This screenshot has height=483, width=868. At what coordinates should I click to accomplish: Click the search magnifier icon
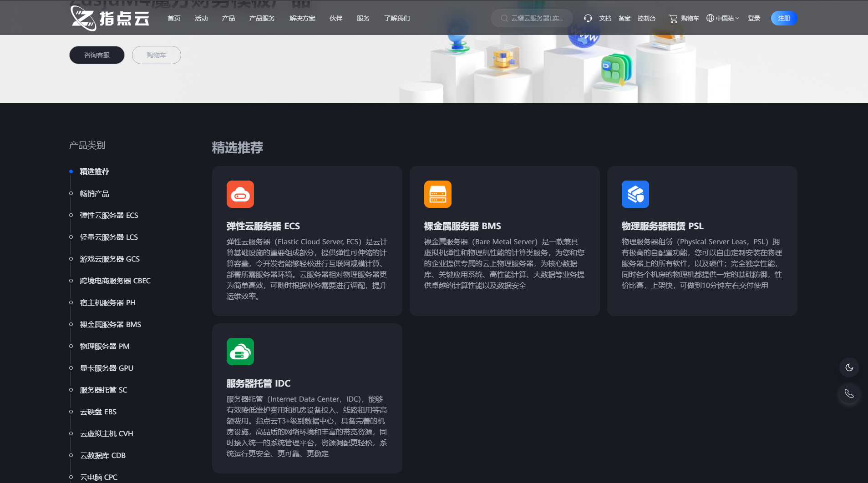click(x=504, y=18)
